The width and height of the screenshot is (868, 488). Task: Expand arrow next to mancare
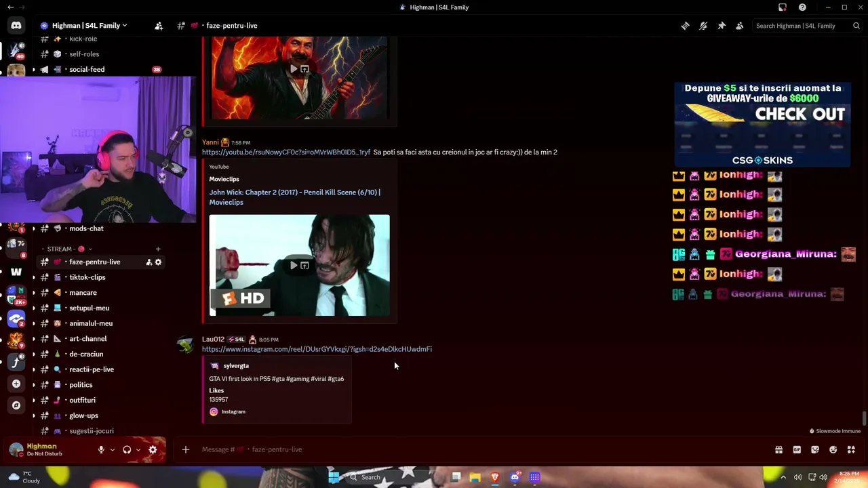pyautogui.click(x=34, y=293)
